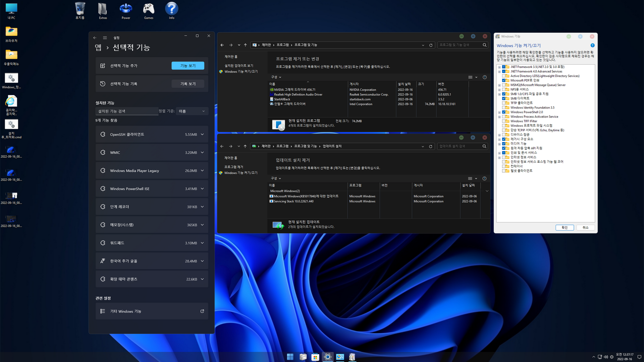
Task: Open 구성 dropdown in Programs and Features window
Action: pyautogui.click(x=276, y=77)
